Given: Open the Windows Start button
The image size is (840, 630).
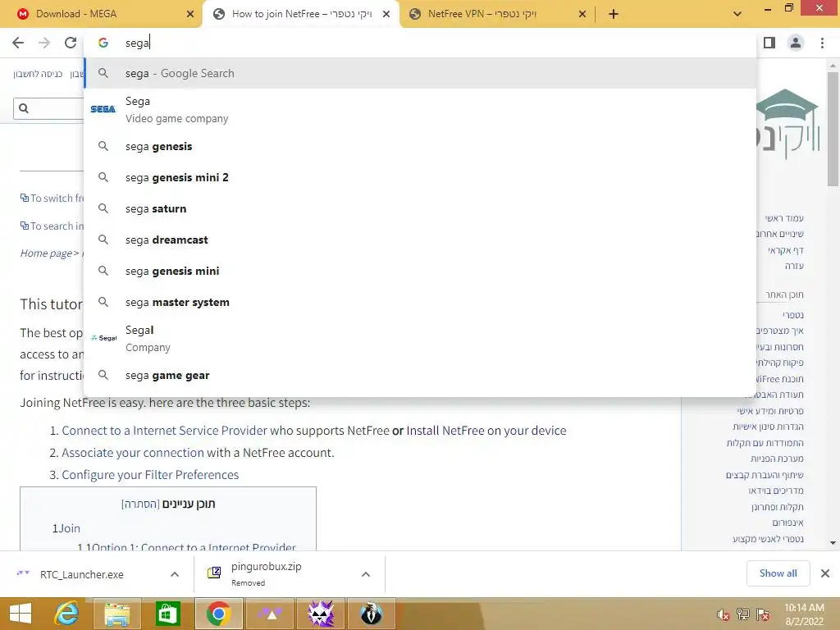Looking at the screenshot, I should click(21, 614).
